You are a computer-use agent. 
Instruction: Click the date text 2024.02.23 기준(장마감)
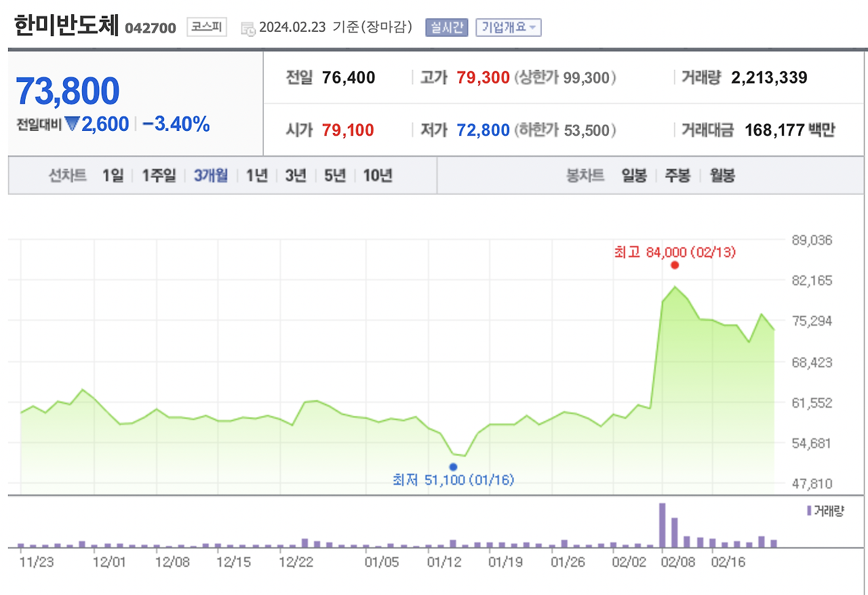coord(336,28)
